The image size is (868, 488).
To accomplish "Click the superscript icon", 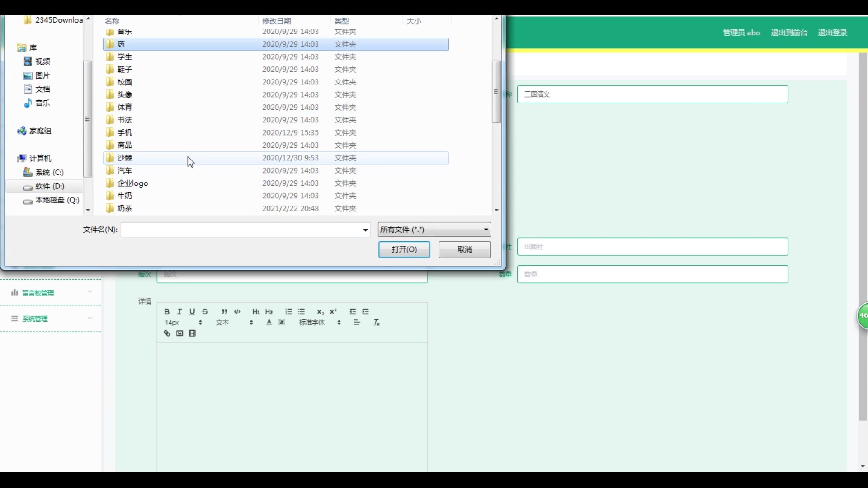I will [333, 312].
